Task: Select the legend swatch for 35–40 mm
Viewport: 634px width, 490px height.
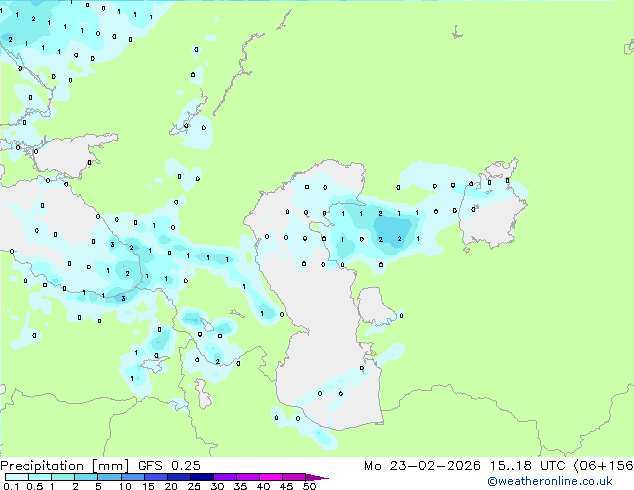Action: tap(247, 477)
